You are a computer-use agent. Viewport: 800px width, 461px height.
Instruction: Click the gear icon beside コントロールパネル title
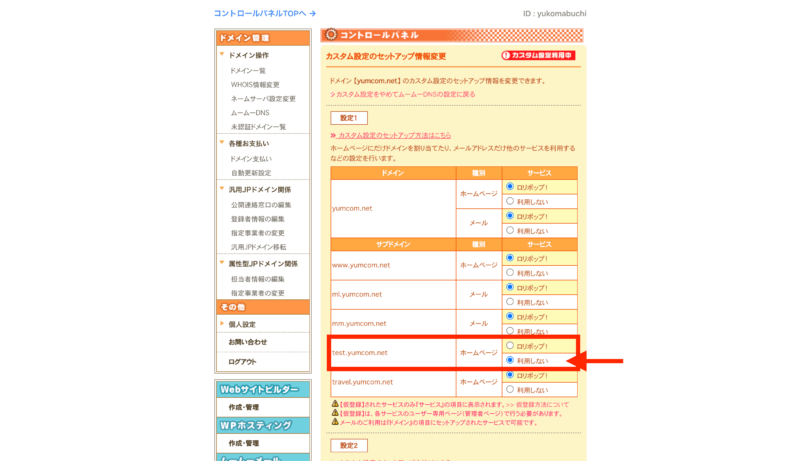pos(331,34)
